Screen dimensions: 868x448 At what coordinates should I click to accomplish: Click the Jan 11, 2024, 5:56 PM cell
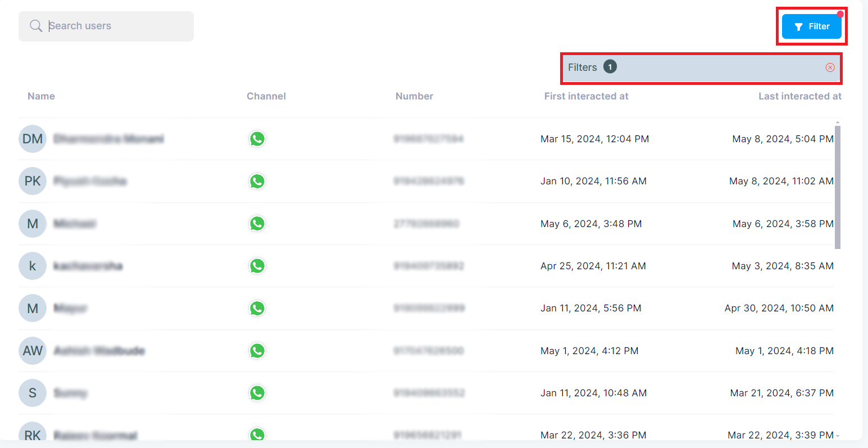click(x=591, y=308)
